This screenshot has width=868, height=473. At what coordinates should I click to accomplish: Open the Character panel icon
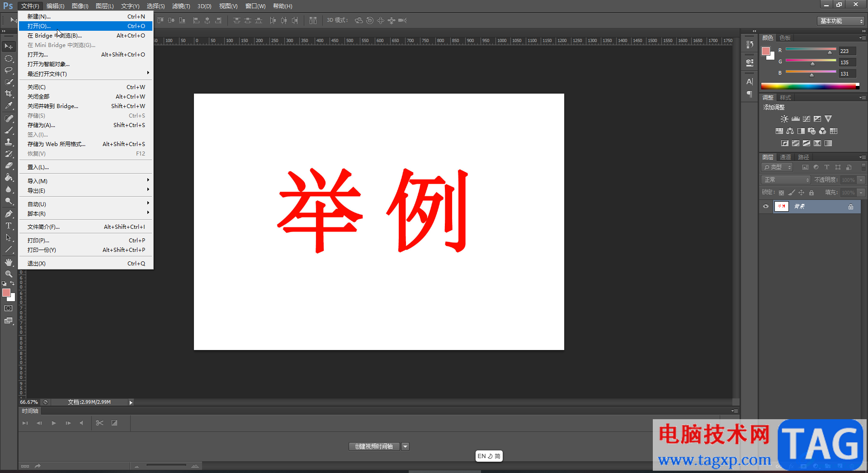750,82
